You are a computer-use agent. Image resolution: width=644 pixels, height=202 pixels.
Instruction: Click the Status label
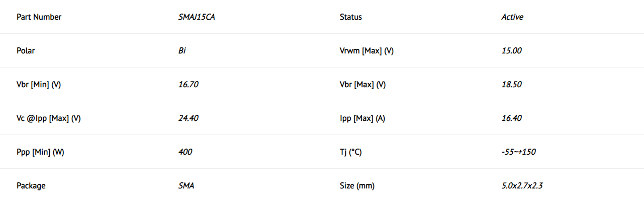pos(350,17)
